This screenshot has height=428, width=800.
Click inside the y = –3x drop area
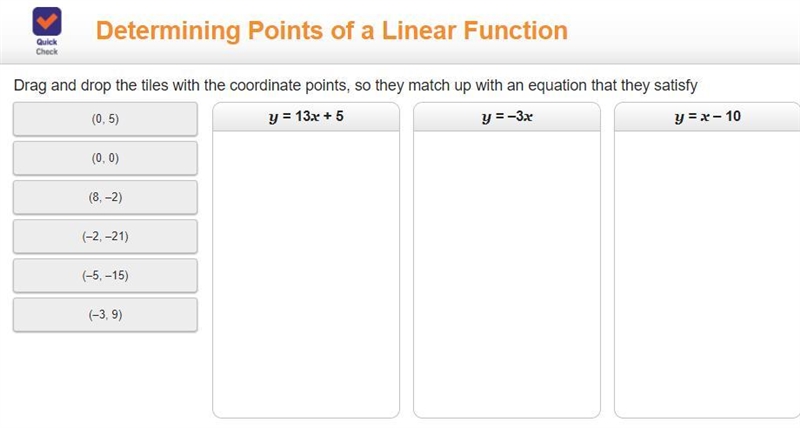507,274
